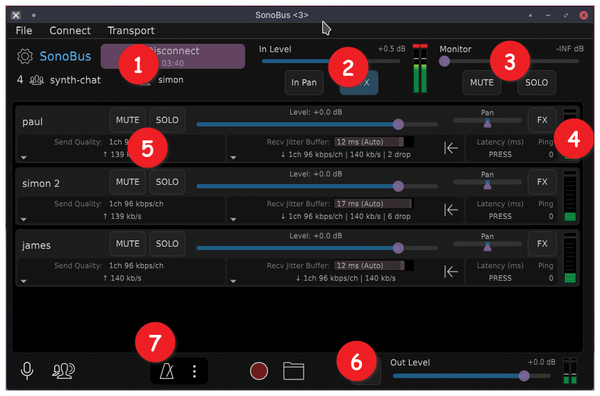
Task: Adjust simon 2's Level slider
Action: point(317,186)
